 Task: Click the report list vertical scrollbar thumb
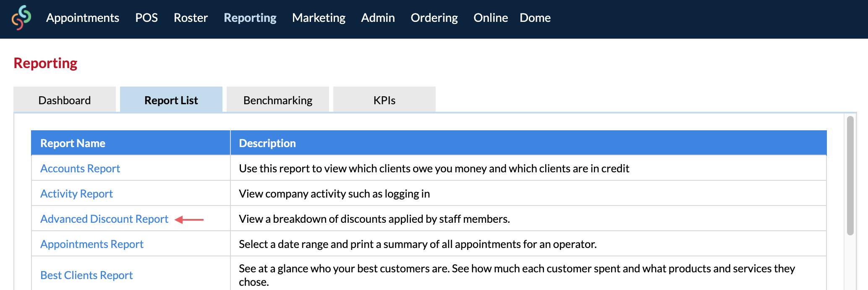[x=850, y=176]
